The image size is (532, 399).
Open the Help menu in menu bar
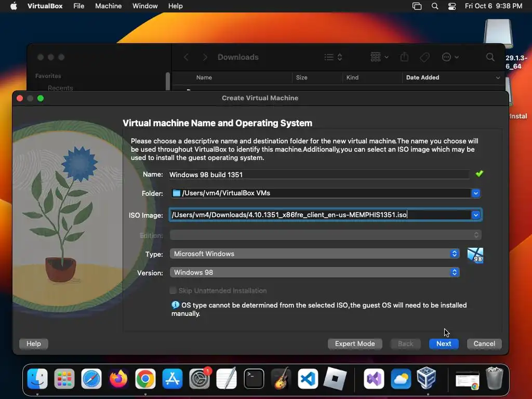pyautogui.click(x=176, y=6)
